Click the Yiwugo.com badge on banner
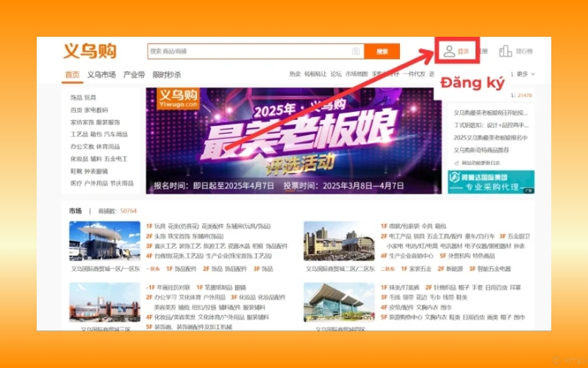 coord(178,99)
